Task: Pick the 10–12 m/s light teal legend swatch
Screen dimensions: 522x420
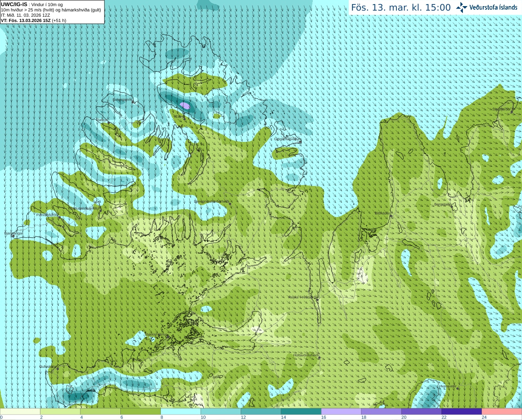Action: pos(221,411)
